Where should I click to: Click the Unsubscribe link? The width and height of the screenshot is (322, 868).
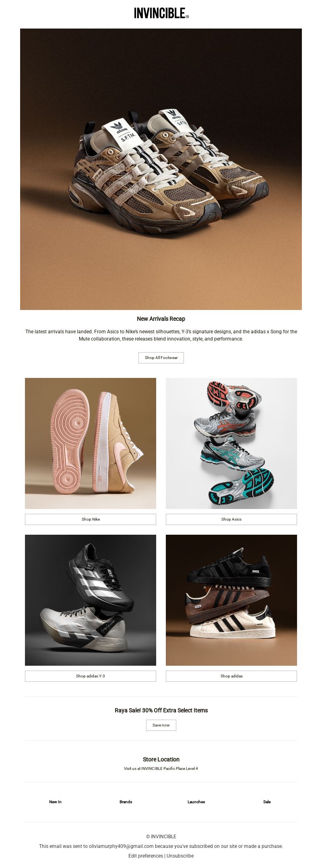click(x=180, y=856)
